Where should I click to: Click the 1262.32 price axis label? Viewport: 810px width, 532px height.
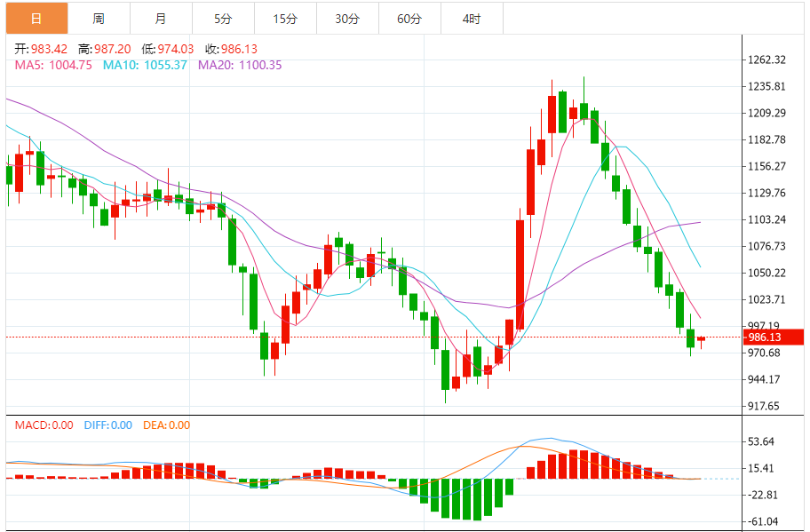[766, 60]
